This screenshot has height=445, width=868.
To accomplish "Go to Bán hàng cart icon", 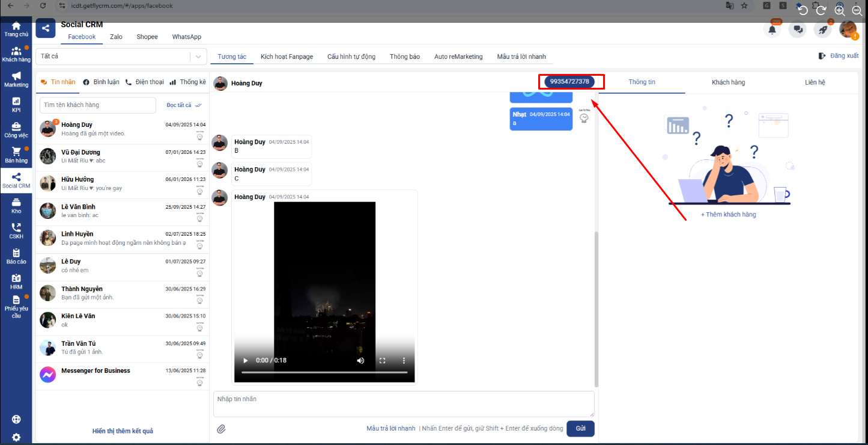I will tap(16, 155).
